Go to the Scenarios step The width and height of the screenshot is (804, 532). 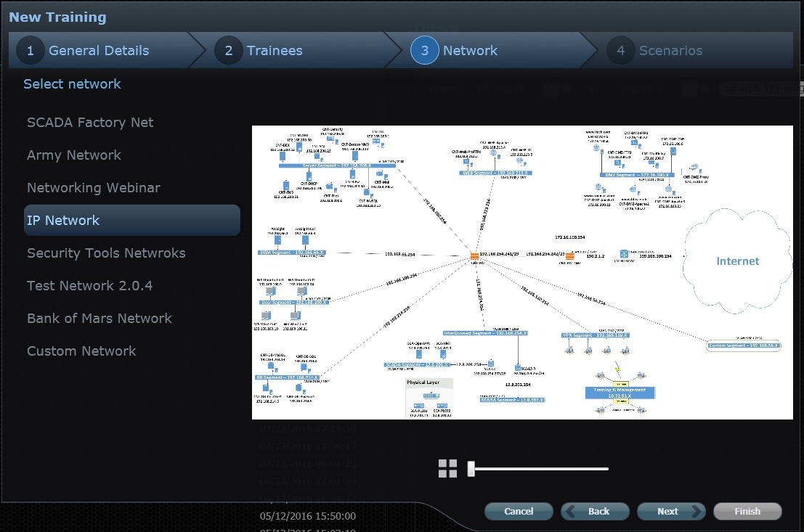670,50
